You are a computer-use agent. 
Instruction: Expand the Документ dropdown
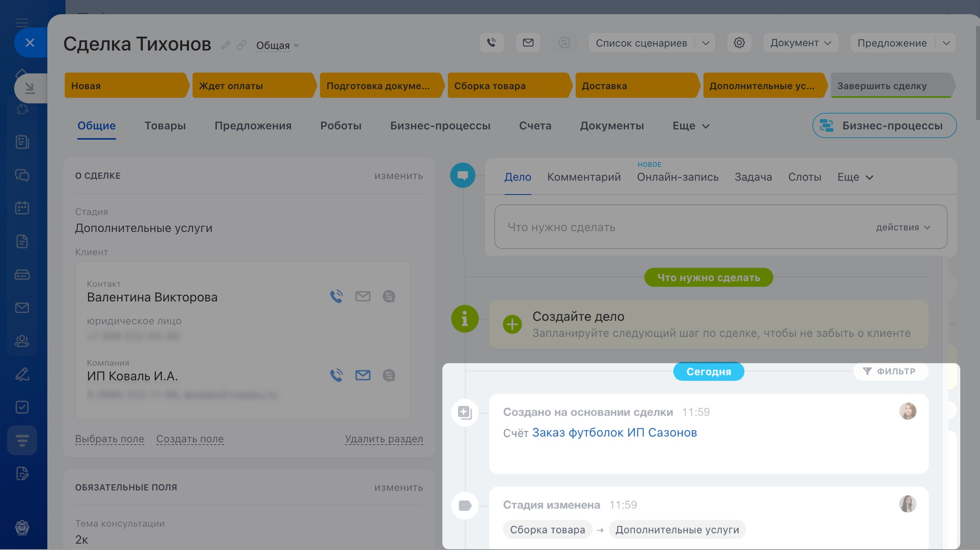pos(800,43)
